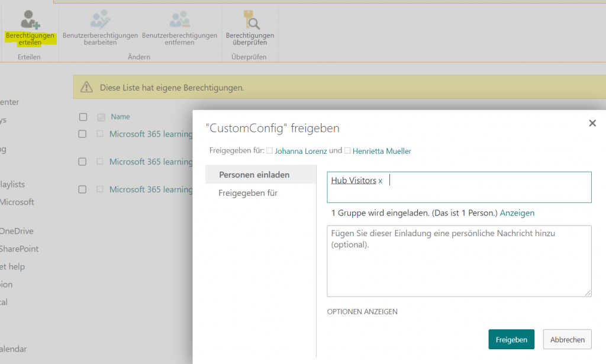Click the optional personal message text area
Viewport: 606px width, 364px height.
[459, 261]
